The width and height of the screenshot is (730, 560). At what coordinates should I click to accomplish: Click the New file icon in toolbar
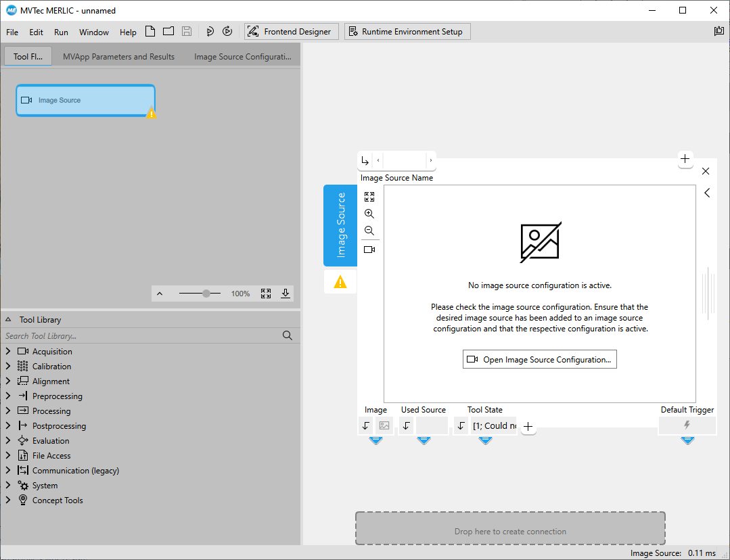(x=150, y=31)
